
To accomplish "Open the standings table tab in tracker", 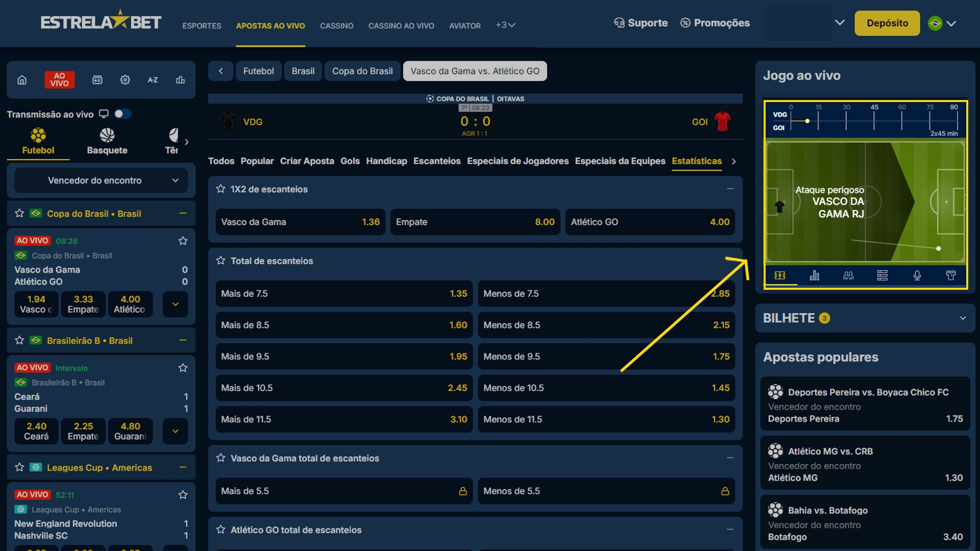I will pyautogui.click(x=883, y=275).
